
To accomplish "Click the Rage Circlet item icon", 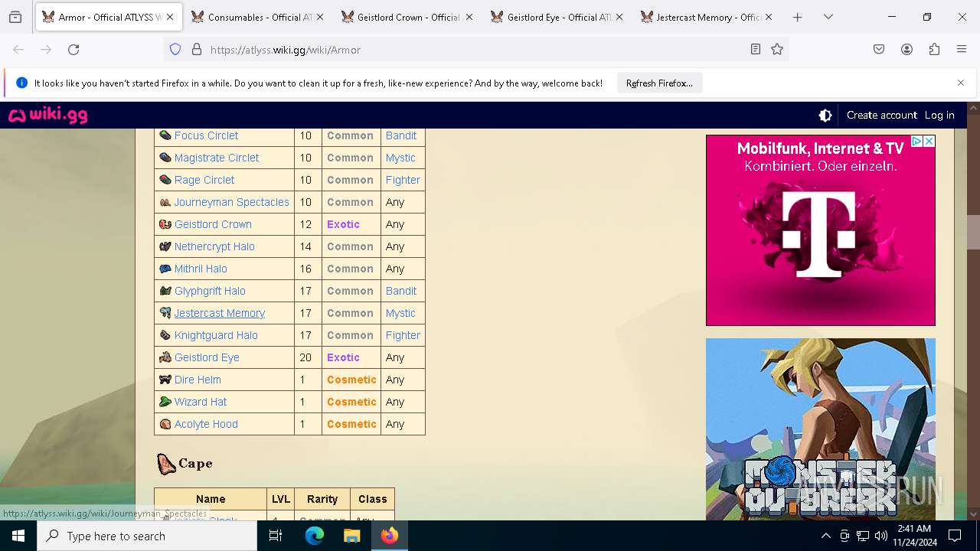I will 165,180.
